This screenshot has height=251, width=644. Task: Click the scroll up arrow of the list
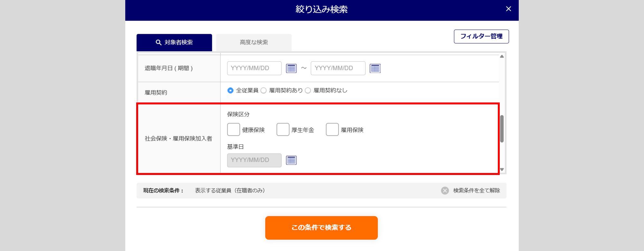[502, 56]
